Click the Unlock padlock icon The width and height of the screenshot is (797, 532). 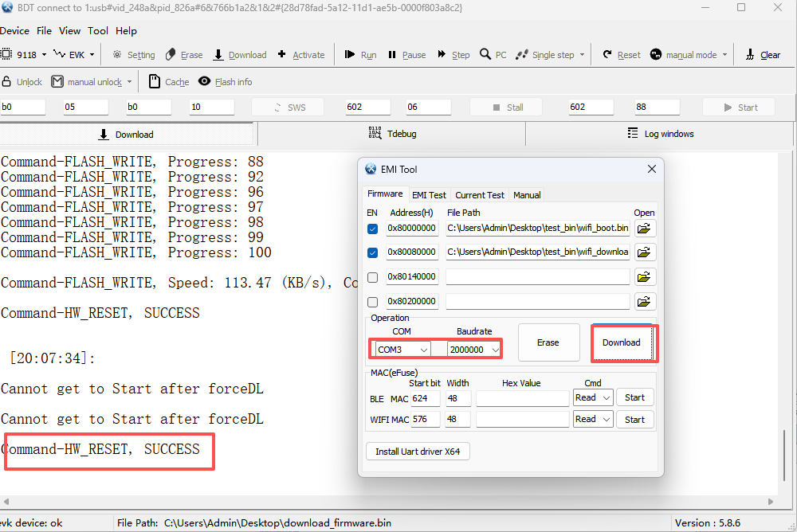[6, 81]
